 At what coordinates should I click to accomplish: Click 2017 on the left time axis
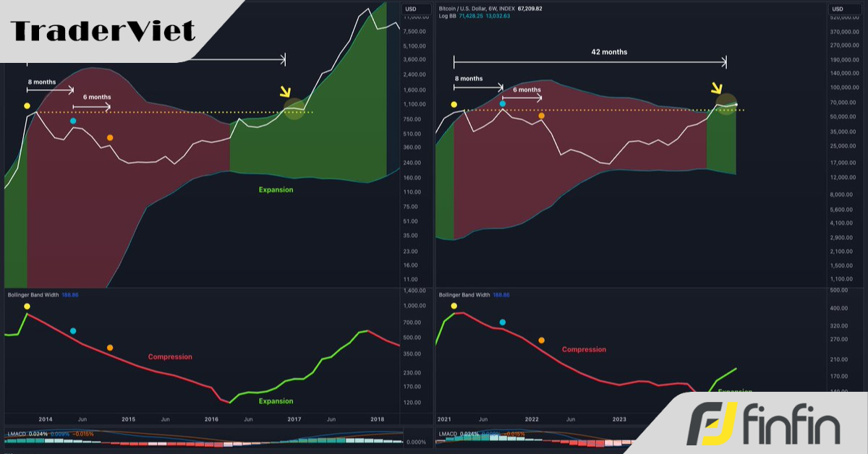click(x=294, y=419)
